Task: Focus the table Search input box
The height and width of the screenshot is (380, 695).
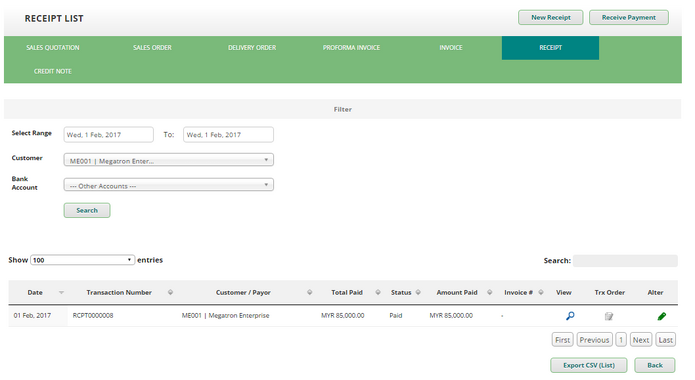Action: click(x=625, y=261)
